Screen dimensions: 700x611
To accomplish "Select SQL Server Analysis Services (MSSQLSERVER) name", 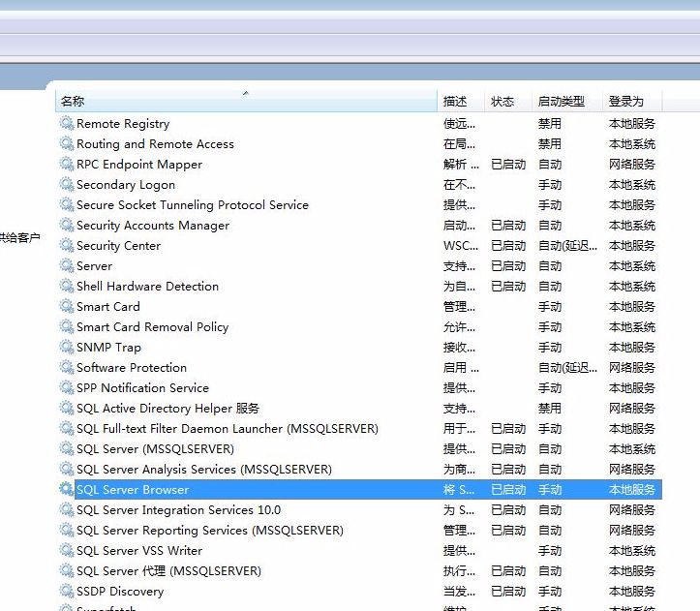I will coord(204,470).
